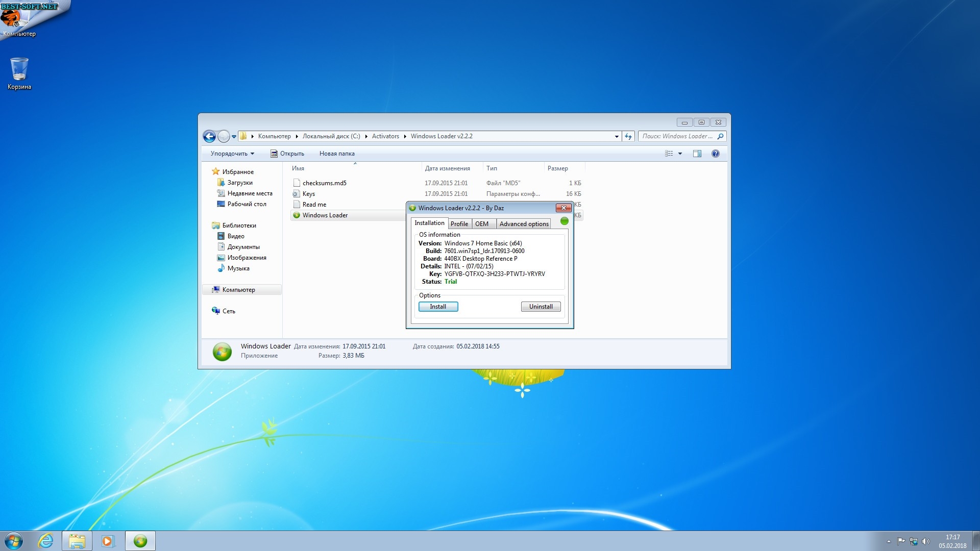The height and width of the screenshot is (551, 980).
Task: Open the Упорядочить dropdown menu
Action: (232, 154)
